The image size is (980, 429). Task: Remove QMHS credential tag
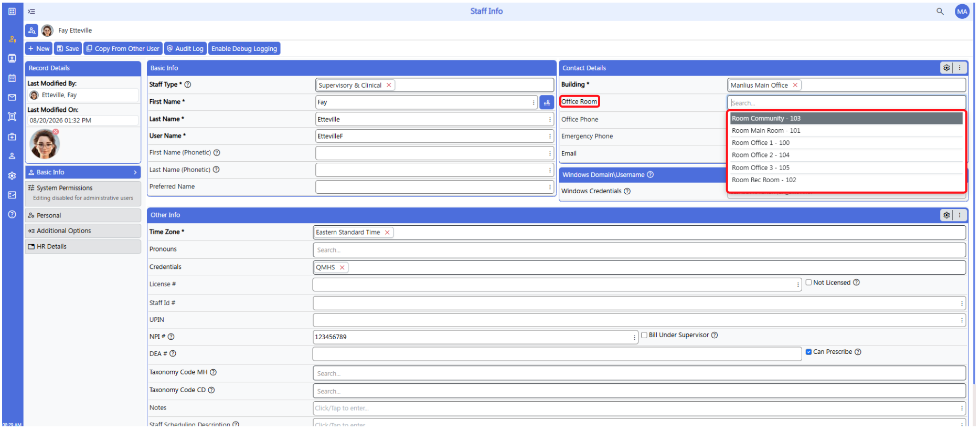click(x=342, y=267)
